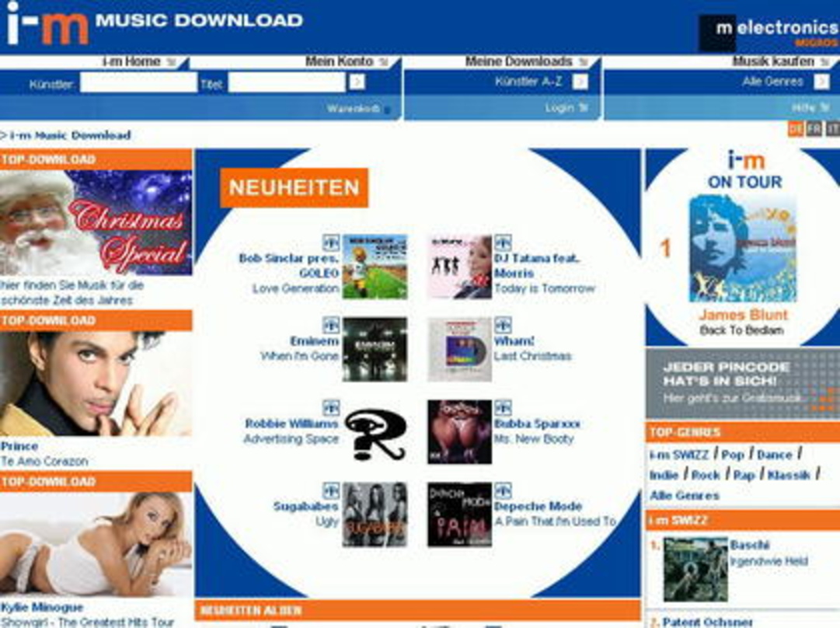The width and height of the screenshot is (840, 628).
Task: Open DJ Tatana Today is Tomorrow cover
Action: click(459, 267)
